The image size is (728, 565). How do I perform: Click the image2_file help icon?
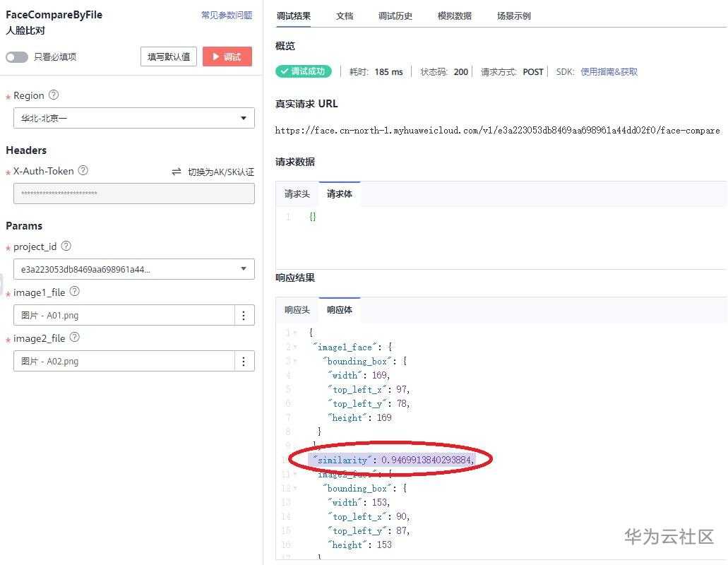coord(73,338)
